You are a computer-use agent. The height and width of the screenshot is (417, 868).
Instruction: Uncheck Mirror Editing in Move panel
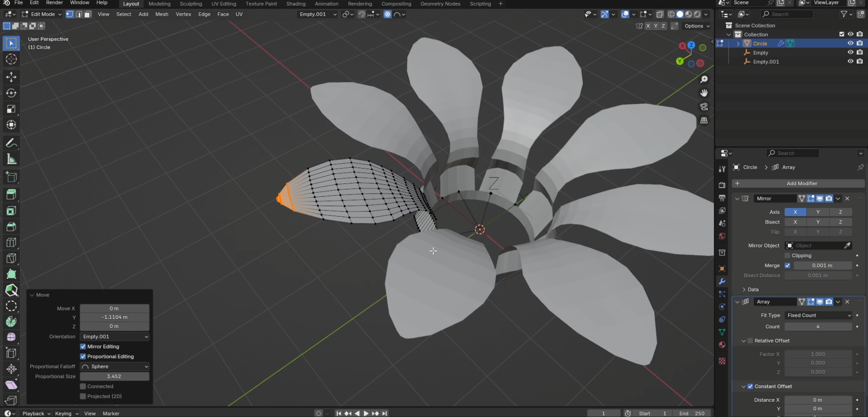click(x=83, y=346)
